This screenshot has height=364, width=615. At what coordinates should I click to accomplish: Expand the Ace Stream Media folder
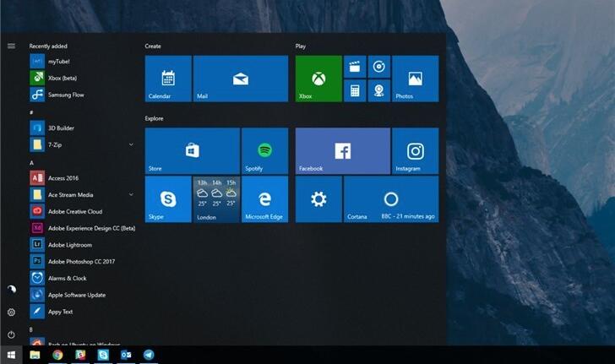pos(131,195)
